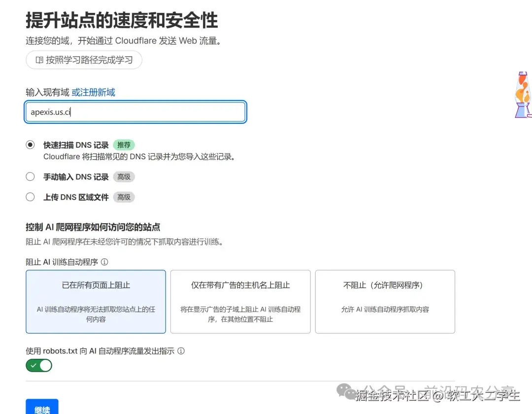The height and width of the screenshot is (414, 532).
Task: Select the 不阻止（允许爬网程序）card
Action: click(x=385, y=301)
